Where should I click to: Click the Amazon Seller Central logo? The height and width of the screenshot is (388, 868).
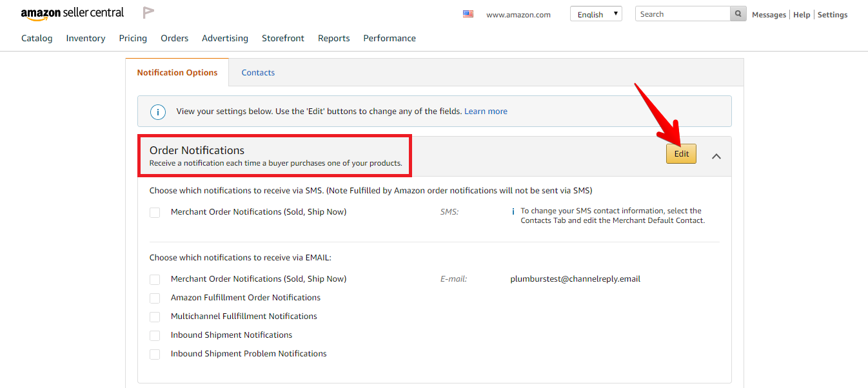point(72,14)
